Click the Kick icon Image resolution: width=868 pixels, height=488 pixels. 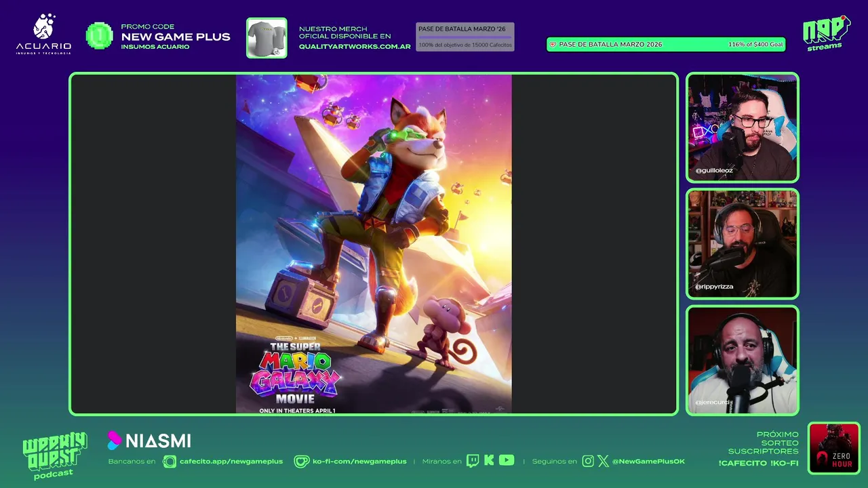point(489,461)
